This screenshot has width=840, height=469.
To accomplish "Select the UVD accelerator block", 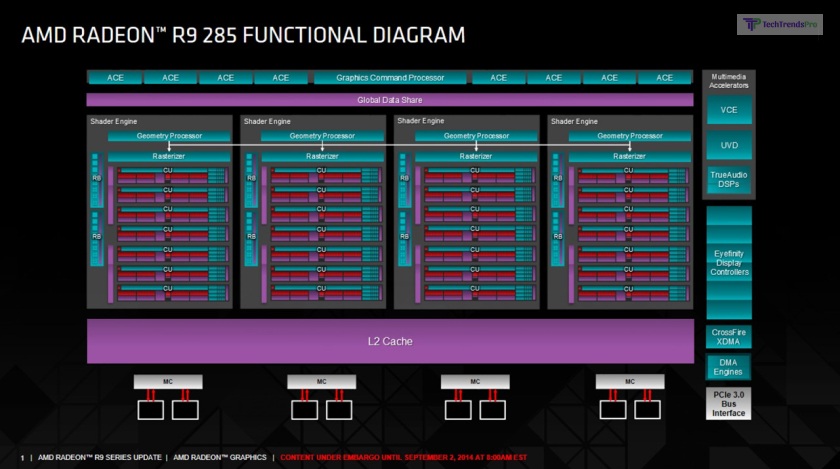I will tap(729, 145).
